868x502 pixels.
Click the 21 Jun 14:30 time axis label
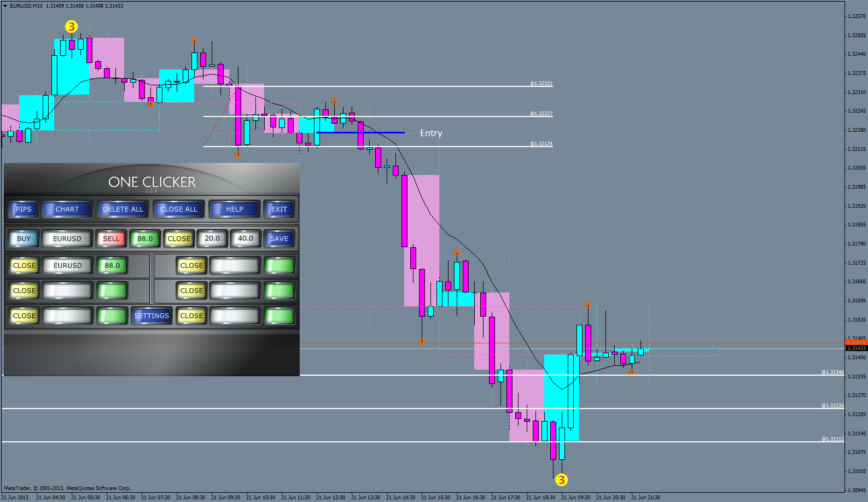click(400, 498)
